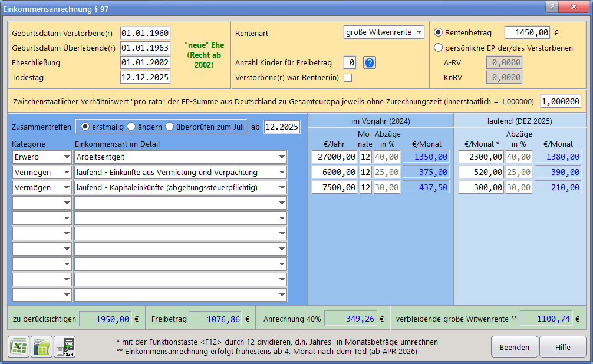Tick the Verstorbene(r) war Rentner(in) checkbox
Screen dimensions: 593x364
click(x=348, y=78)
